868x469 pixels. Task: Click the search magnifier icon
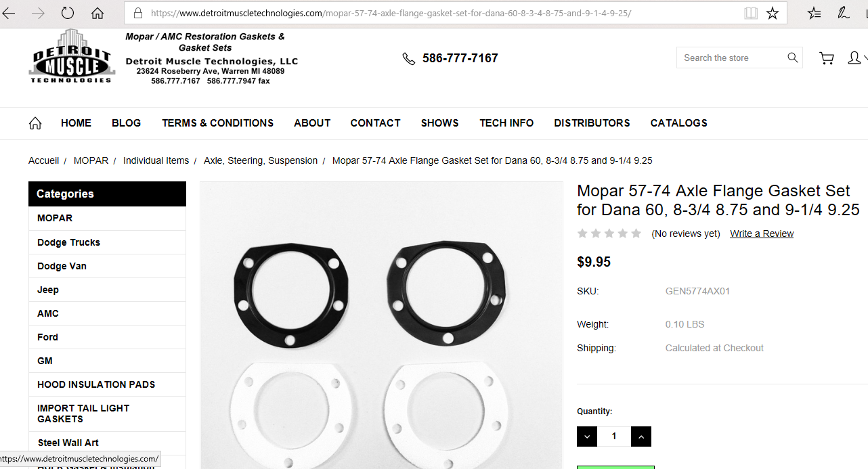coord(793,58)
